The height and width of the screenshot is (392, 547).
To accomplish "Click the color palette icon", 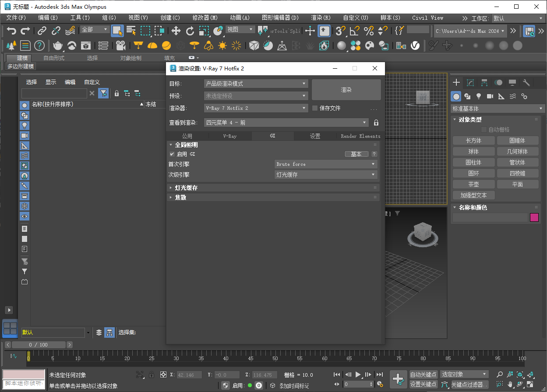I will [x=370, y=45].
